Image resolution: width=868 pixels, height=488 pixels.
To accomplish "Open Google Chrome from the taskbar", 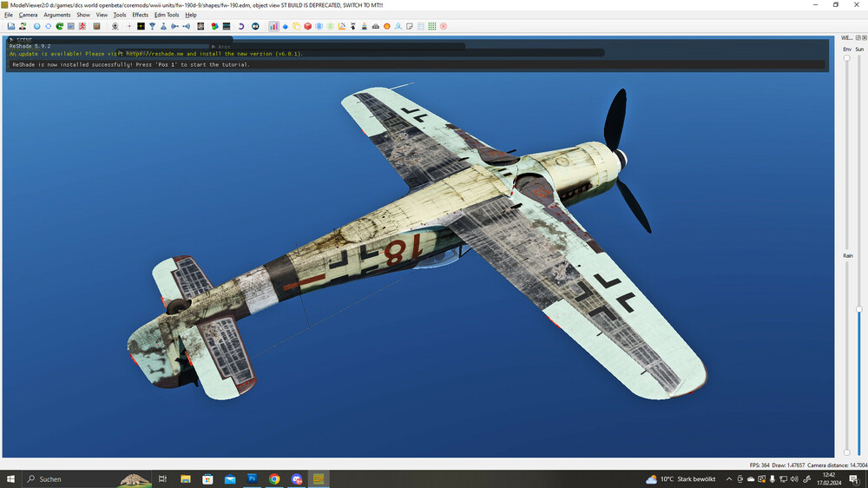I will (x=274, y=479).
